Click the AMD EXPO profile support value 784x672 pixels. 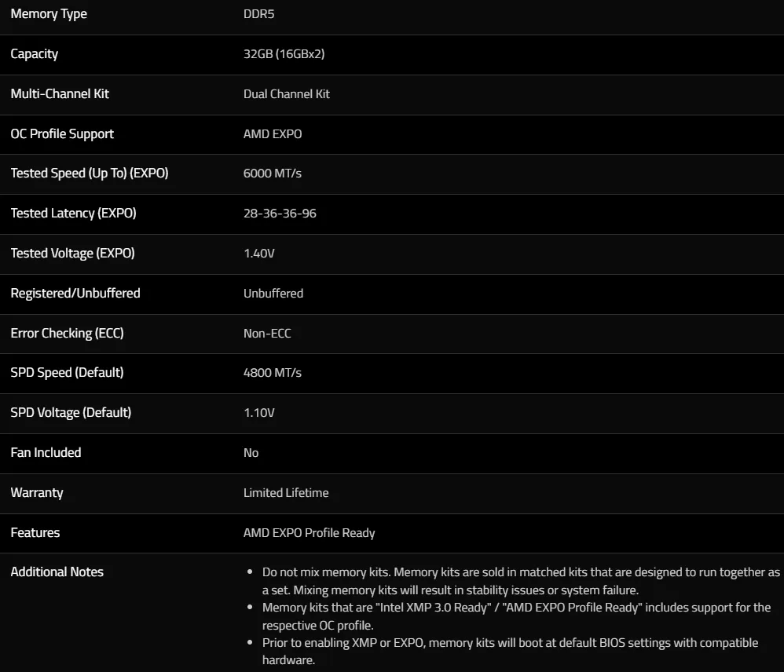click(273, 134)
